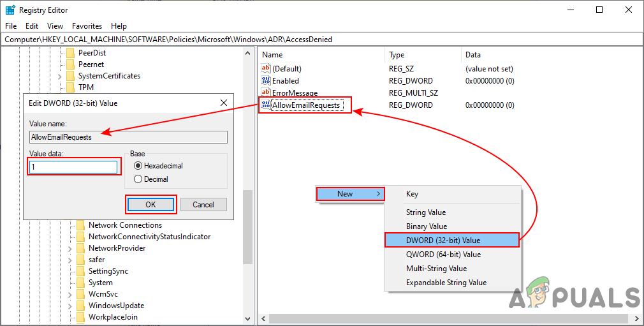Close the Edit DWORD dialog with X
The height and width of the screenshot is (326, 644).
point(224,103)
